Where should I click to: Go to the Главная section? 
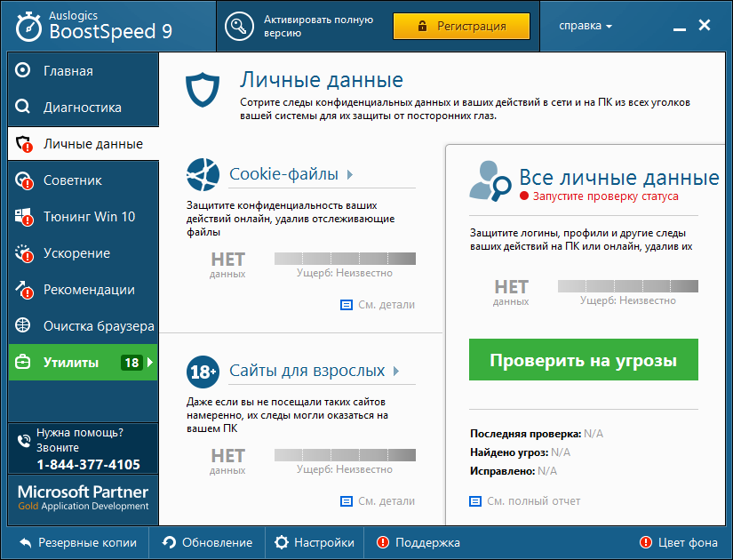[x=84, y=70]
